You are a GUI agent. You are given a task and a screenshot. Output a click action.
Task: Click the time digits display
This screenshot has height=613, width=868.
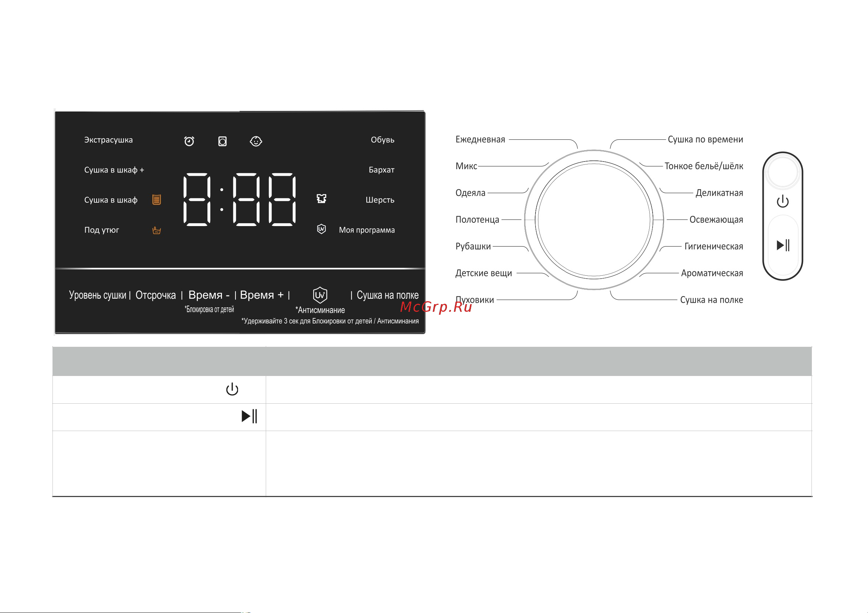[239, 199]
